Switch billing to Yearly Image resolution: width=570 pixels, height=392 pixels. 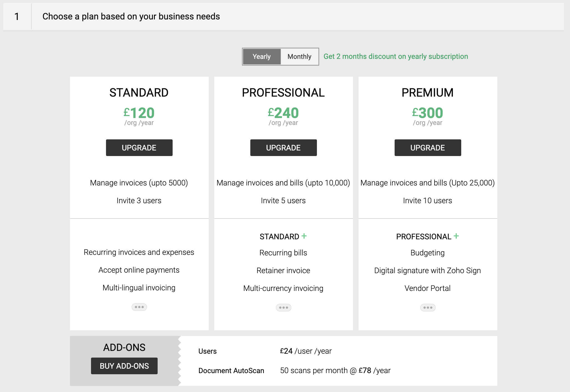click(x=262, y=57)
